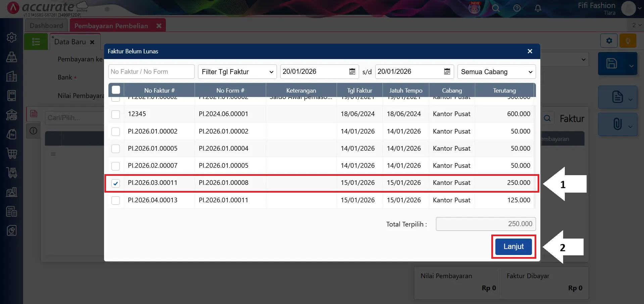The height and width of the screenshot is (304, 644).
Task: Select the Pembayaran Pembelian tab
Action: (x=111, y=26)
